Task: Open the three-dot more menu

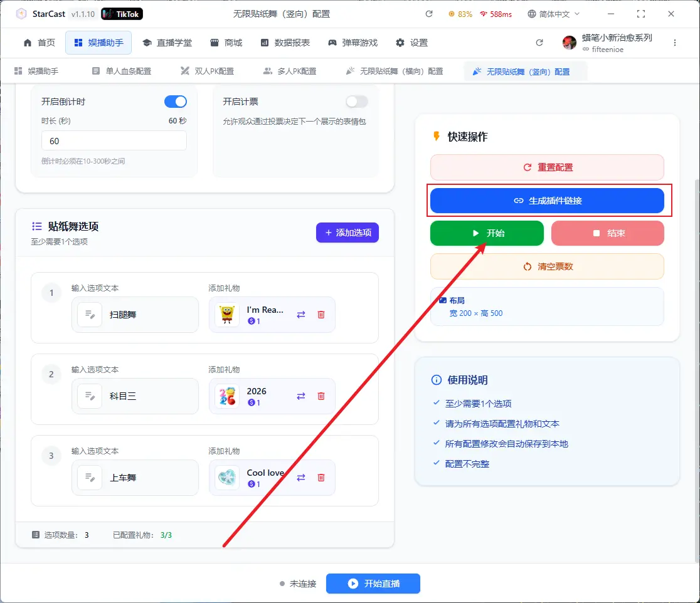Action: point(675,43)
